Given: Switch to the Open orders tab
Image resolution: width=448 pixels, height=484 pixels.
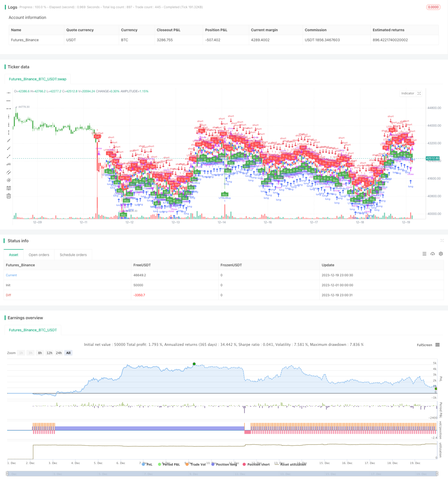Looking at the screenshot, I should point(39,255).
